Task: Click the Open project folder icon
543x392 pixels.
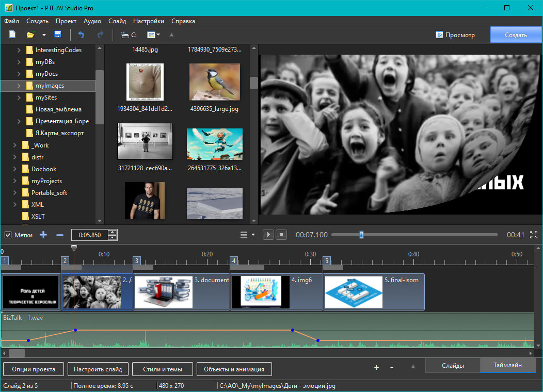Action: pyautogui.click(x=30, y=35)
